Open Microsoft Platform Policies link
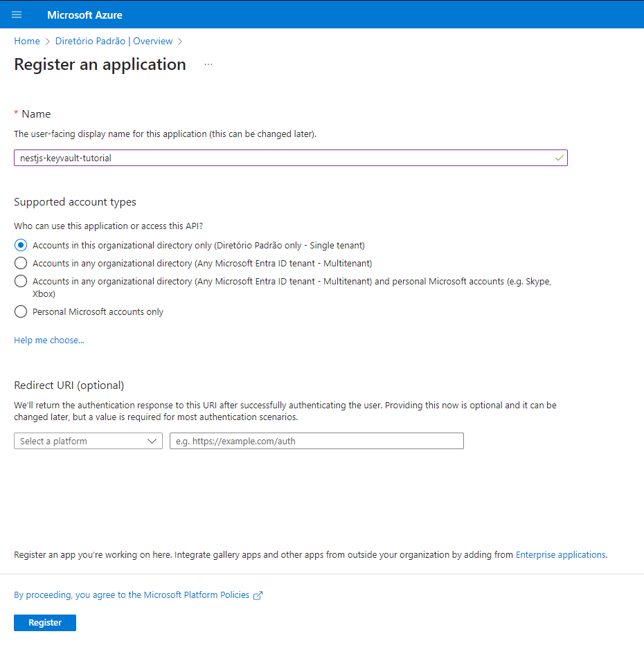The height and width of the screenshot is (645, 644). (x=132, y=594)
